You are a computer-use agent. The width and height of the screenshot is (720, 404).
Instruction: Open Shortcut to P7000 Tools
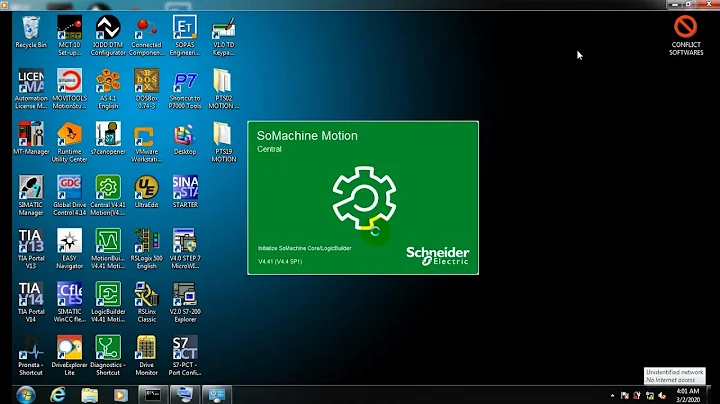pyautogui.click(x=185, y=89)
